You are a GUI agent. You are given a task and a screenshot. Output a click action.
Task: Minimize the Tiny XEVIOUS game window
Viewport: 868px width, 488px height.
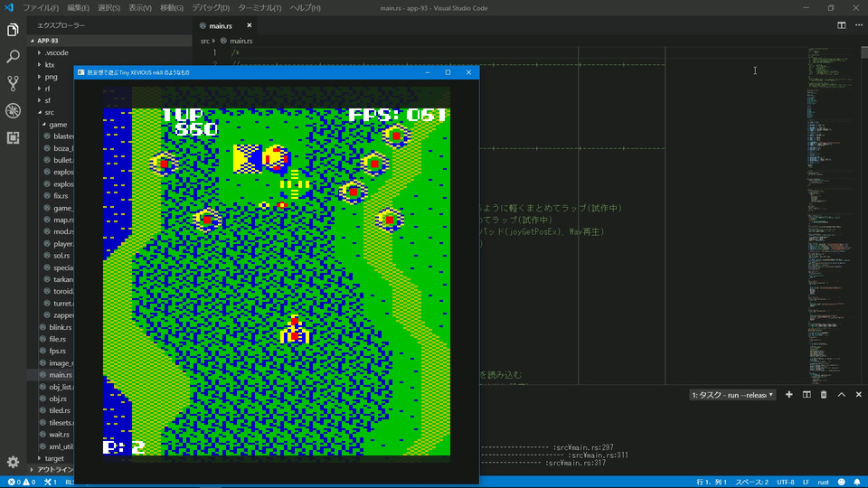(428, 72)
